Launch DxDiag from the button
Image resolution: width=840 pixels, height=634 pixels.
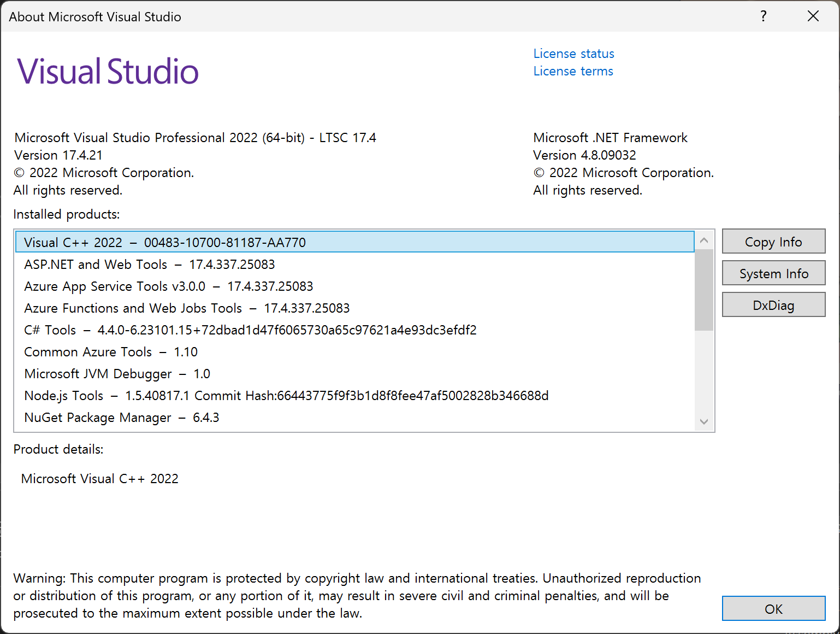[773, 305]
